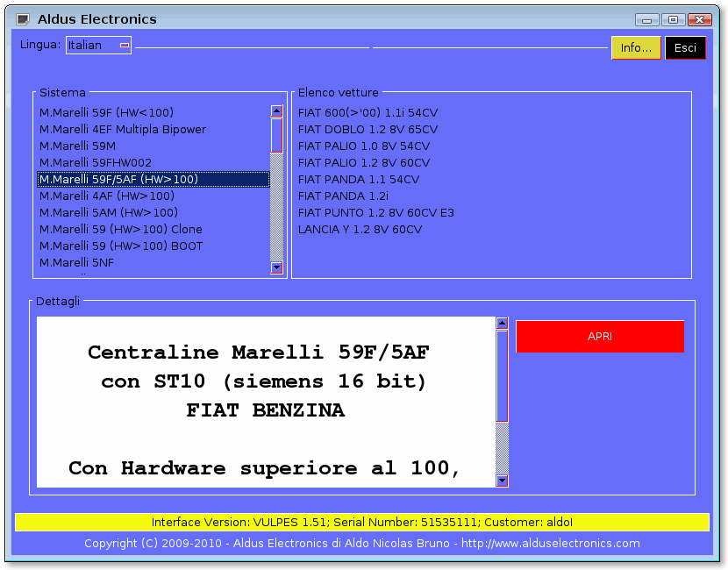
Task: Click the yellow Interface Version status bar
Action: tap(362, 522)
